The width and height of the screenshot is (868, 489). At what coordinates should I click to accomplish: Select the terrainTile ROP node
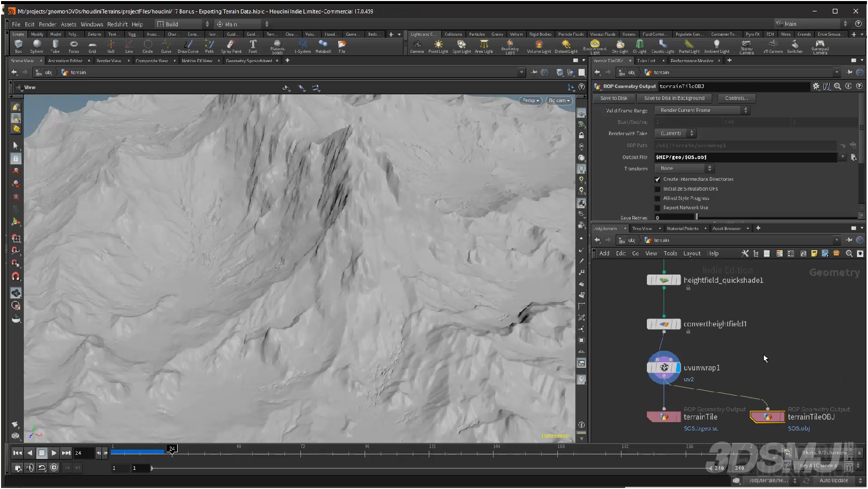(664, 416)
